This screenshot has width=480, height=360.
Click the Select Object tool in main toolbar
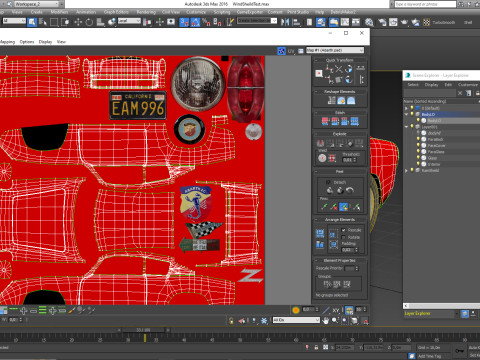tap(32, 22)
